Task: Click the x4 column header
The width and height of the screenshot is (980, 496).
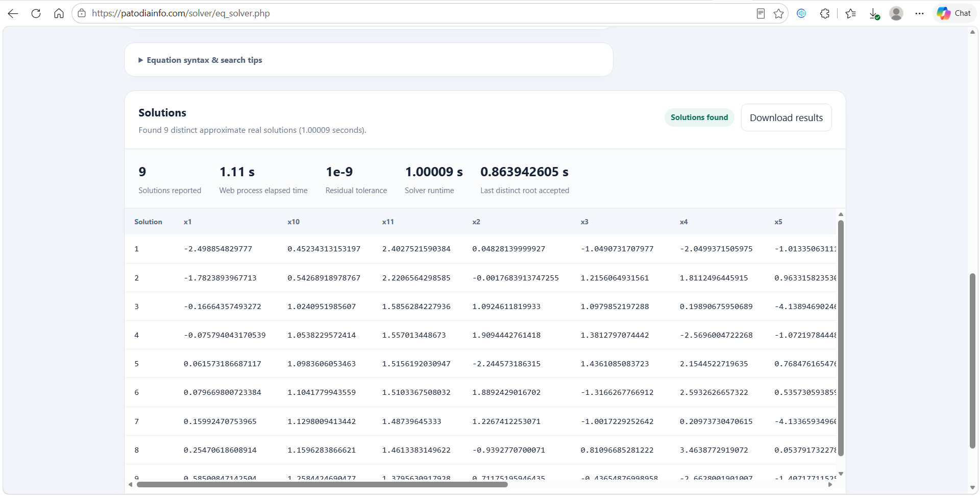Action: 683,222
